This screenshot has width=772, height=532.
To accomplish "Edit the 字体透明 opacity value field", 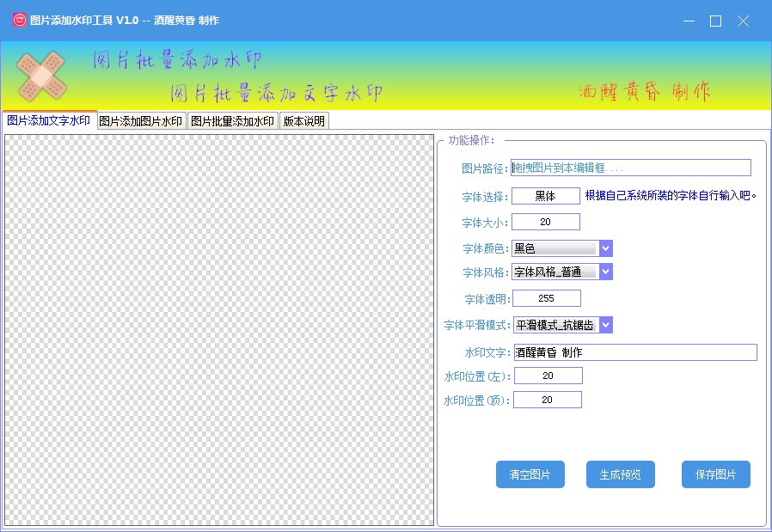I will pyautogui.click(x=548, y=298).
